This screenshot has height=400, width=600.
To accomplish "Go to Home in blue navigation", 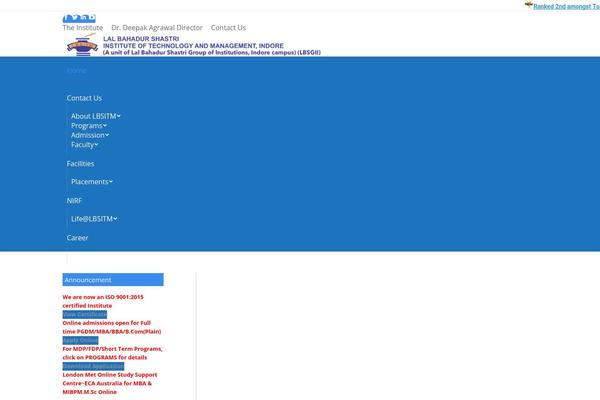I will click(77, 70).
